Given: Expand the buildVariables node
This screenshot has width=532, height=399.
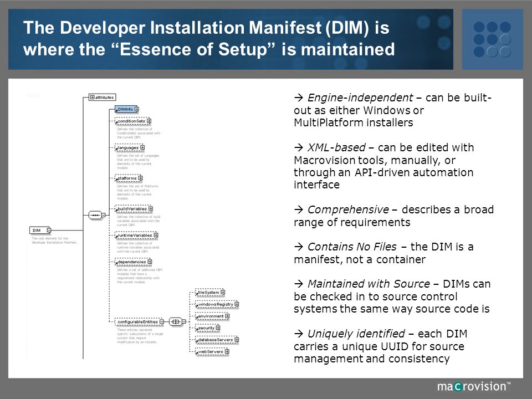Looking at the screenshot, I should click(151, 209).
